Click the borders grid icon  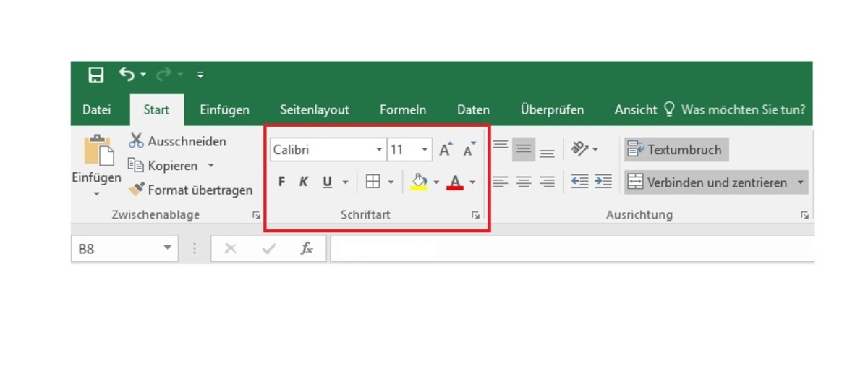(x=373, y=182)
